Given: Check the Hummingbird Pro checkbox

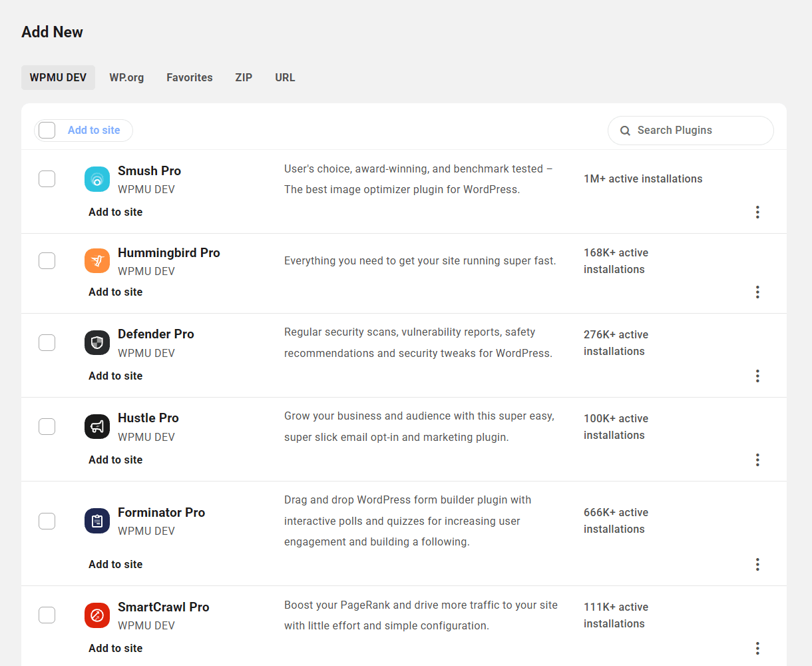Looking at the screenshot, I should tap(47, 260).
